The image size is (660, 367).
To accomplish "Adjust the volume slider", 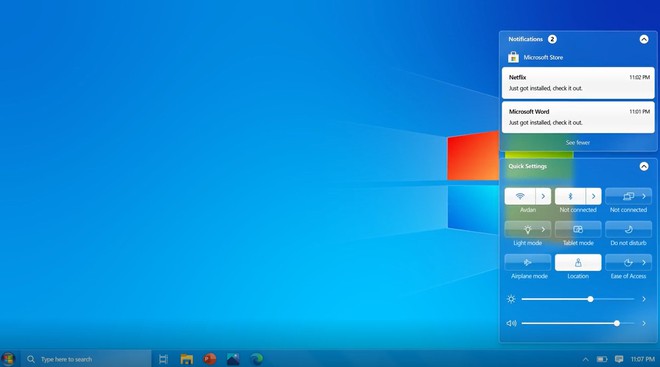I will click(578, 323).
